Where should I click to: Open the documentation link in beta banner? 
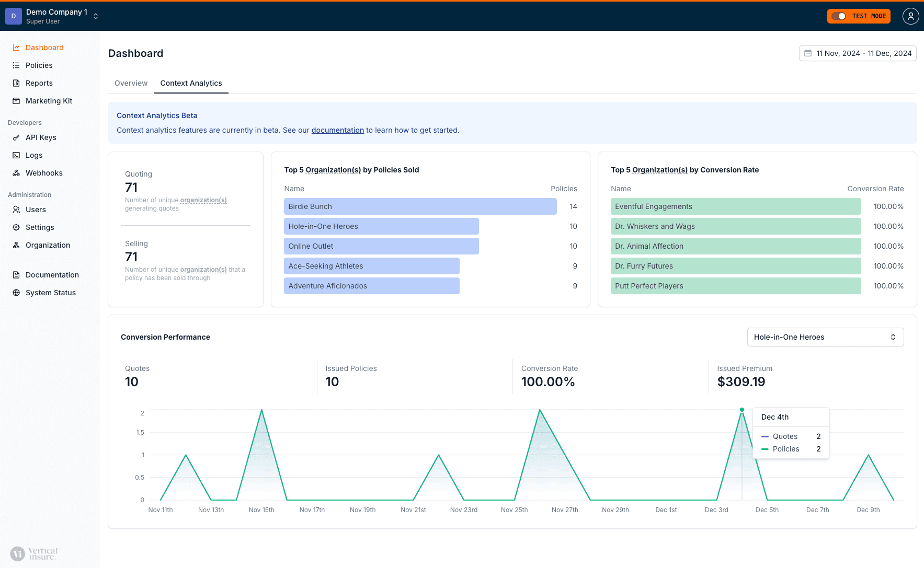[x=337, y=130]
